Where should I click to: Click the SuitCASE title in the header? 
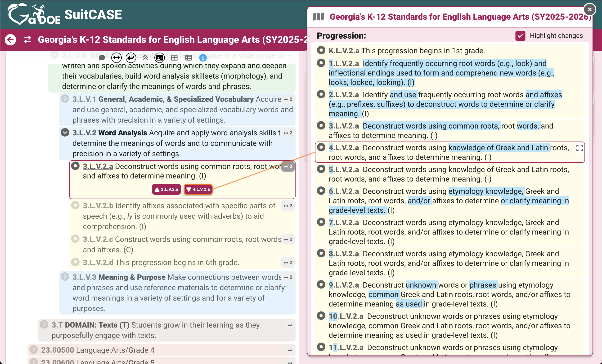pyautogui.click(x=93, y=15)
